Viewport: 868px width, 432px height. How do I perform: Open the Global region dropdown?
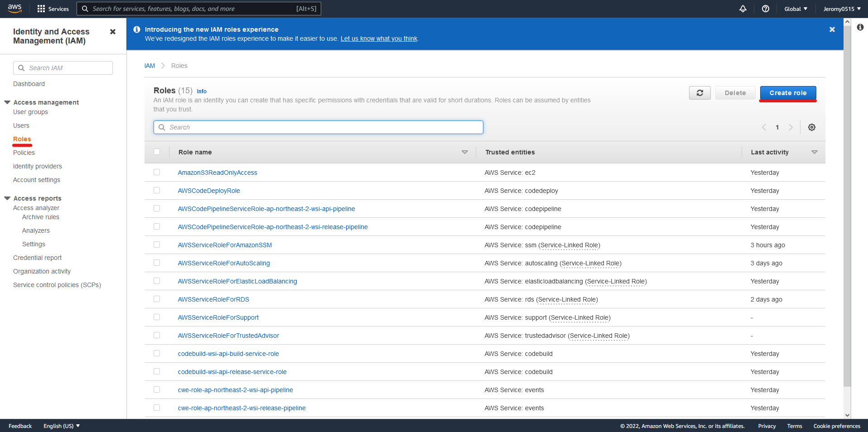(x=796, y=9)
